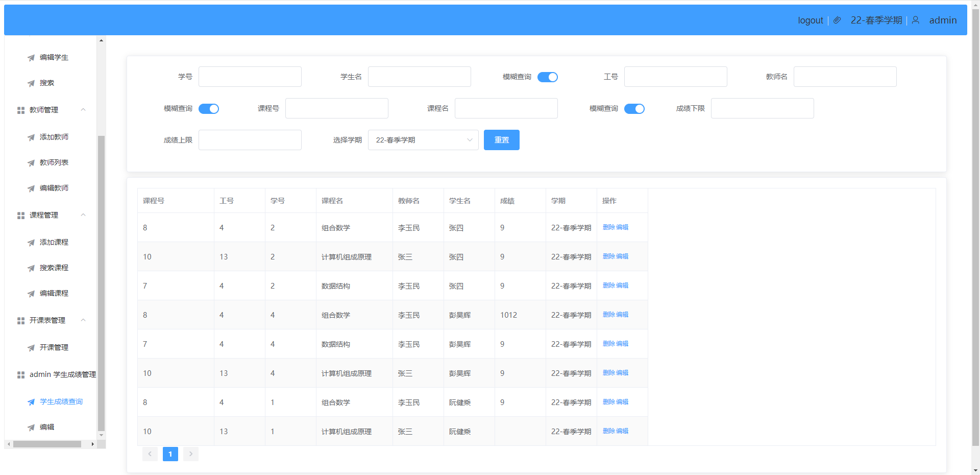Click the grid icon next to 教师管理
The image size is (980, 475).
(21, 110)
